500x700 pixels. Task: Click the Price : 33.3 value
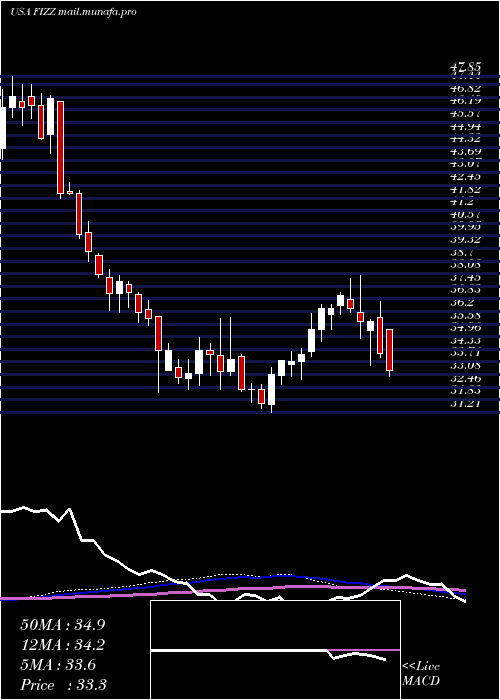coord(63,685)
